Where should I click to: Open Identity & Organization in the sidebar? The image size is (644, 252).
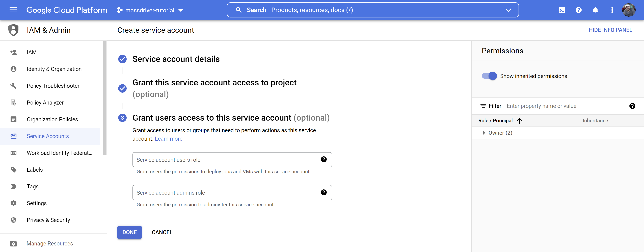pos(50,69)
